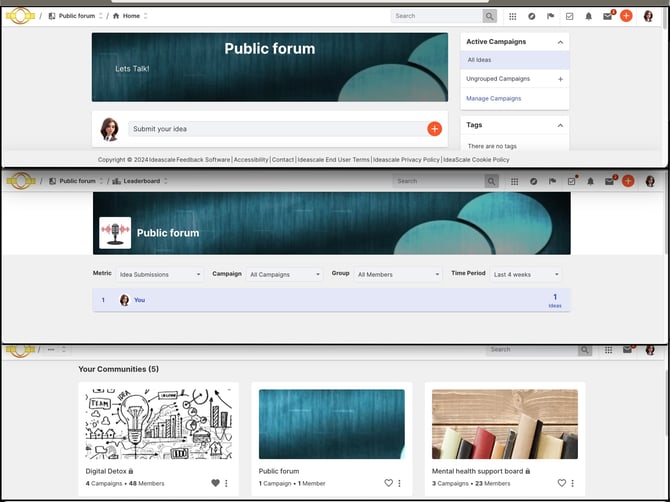Favorite the Public forum community with its heart
Screen dimensions: 670x502
[388, 483]
